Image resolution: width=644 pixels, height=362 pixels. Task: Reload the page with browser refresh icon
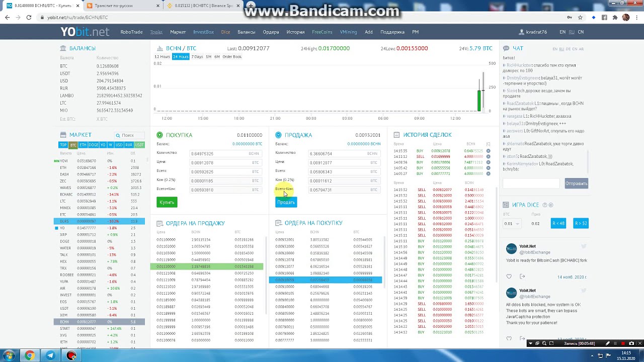coord(29,17)
